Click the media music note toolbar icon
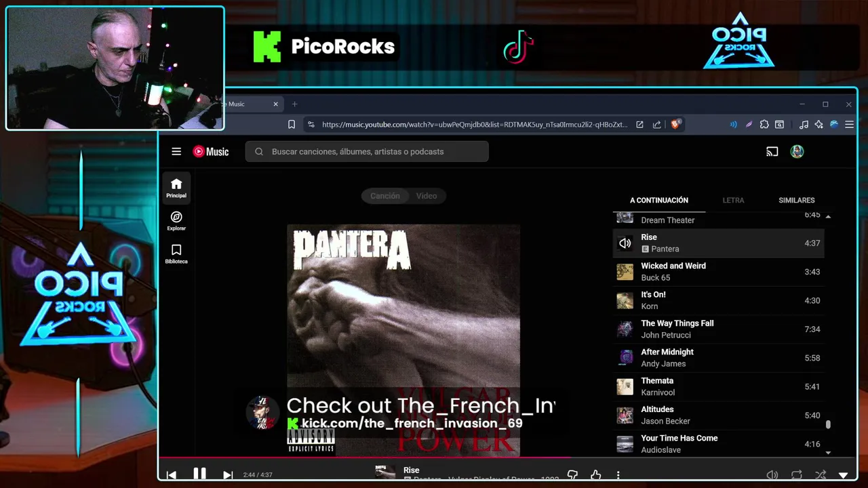The width and height of the screenshot is (868, 488). [x=804, y=125]
